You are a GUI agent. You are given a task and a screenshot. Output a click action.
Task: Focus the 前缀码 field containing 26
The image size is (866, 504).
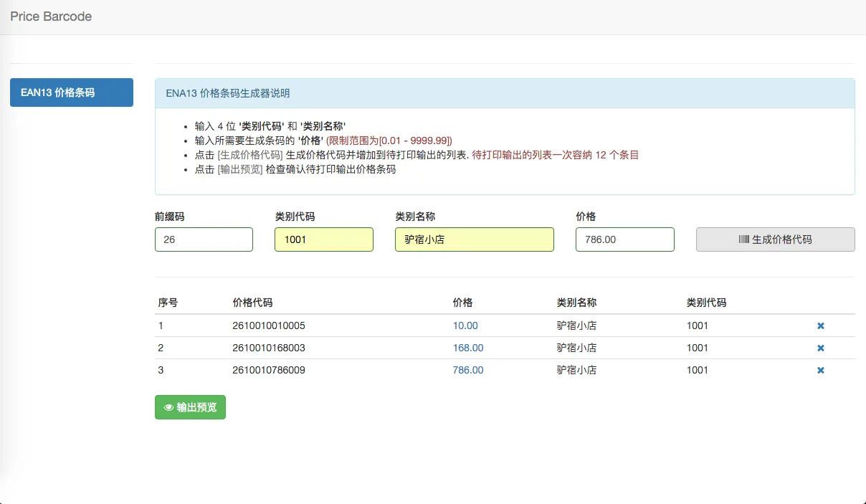click(x=204, y=239)
